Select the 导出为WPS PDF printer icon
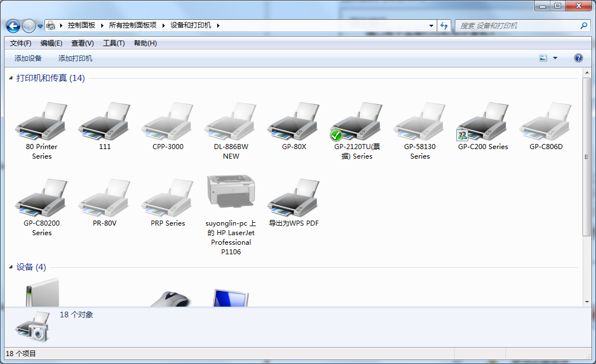Screen dimensions: 596x364 click(x=294, y=198)
